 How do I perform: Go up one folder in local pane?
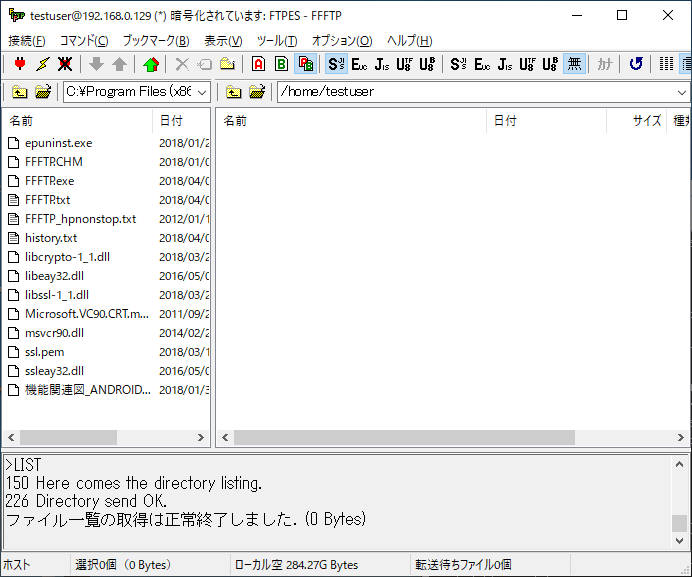pos(19,92)
